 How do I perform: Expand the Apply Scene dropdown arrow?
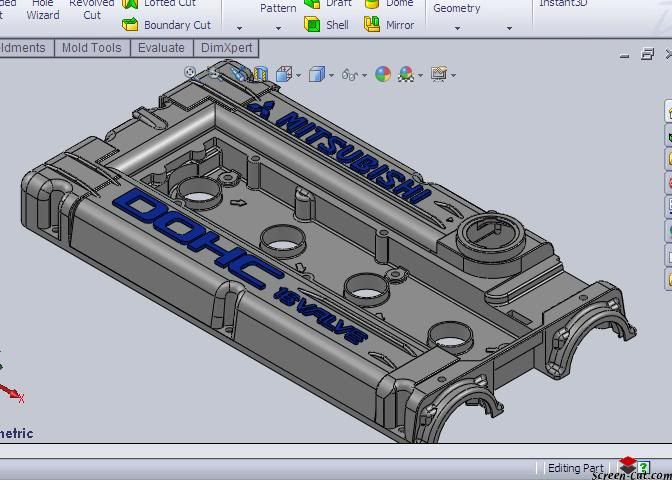point(420,76)
